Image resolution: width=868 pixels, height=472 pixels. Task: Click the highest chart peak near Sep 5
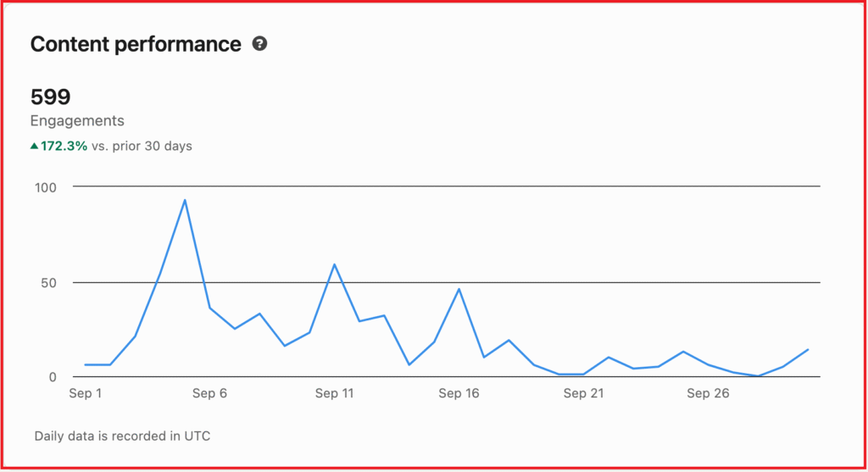click(185, 200)
